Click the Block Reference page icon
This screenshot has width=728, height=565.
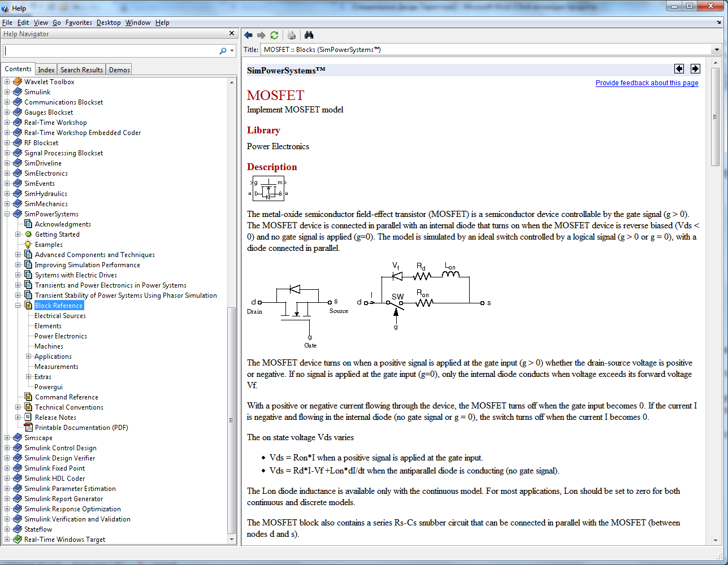(28, 306)
